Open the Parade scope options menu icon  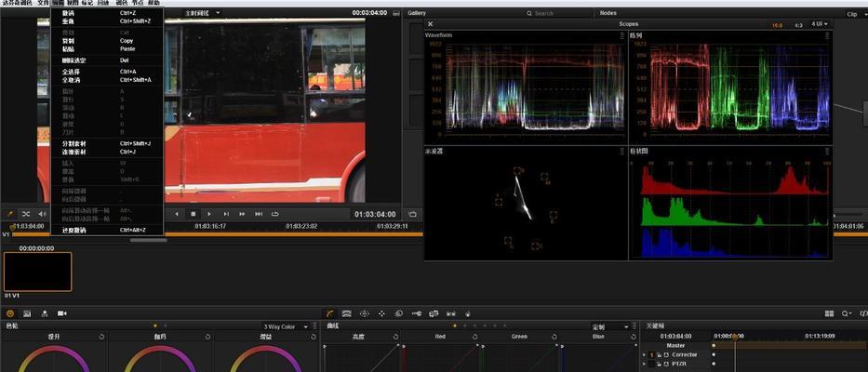click(827, 35)
